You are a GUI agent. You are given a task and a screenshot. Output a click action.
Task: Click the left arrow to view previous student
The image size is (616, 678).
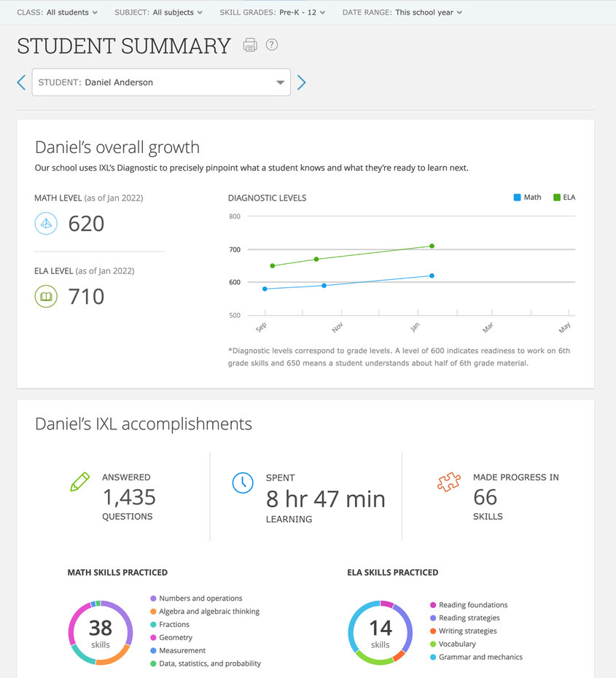(21, 82)
